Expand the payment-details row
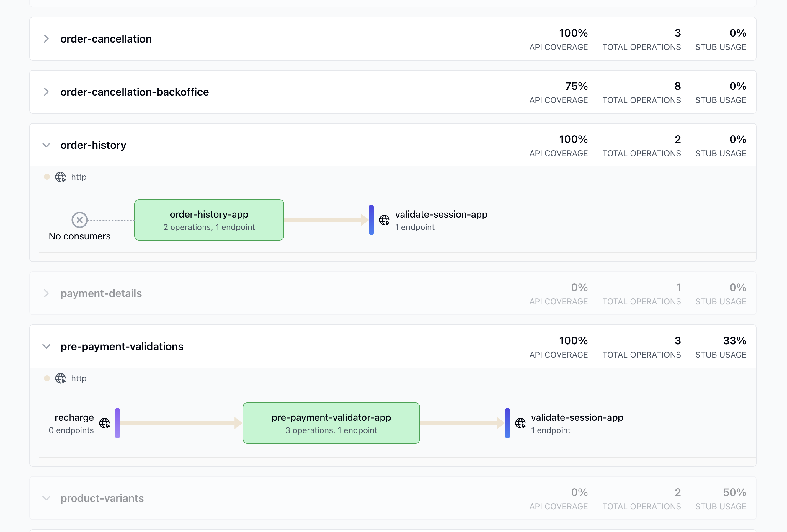Viewport: 787px width, 532px height. 46,293
